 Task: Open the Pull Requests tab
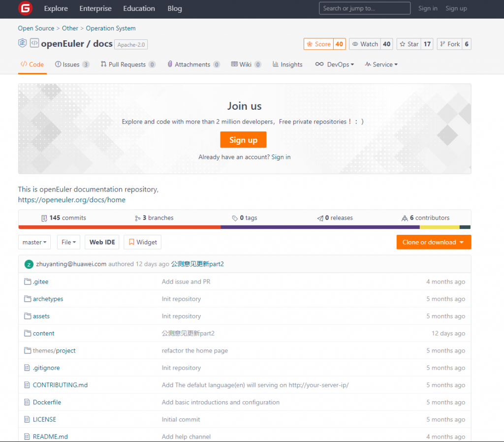pos(127,64)
